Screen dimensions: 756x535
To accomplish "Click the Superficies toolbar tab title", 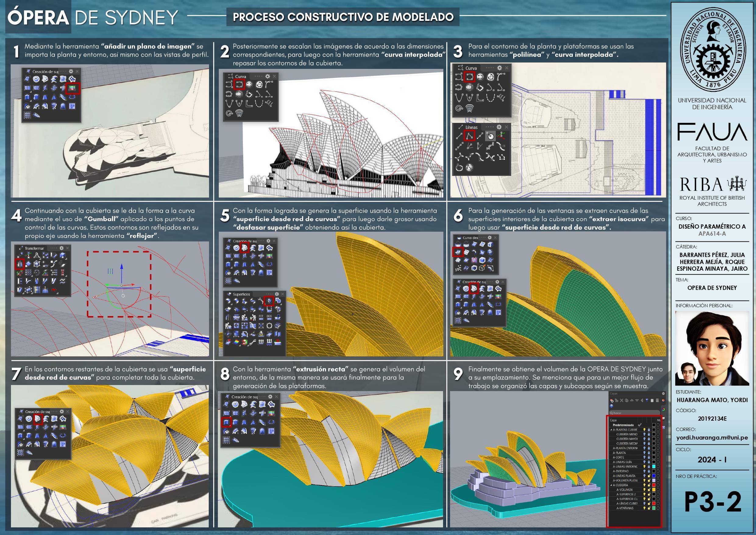I will tap(241, 294).
